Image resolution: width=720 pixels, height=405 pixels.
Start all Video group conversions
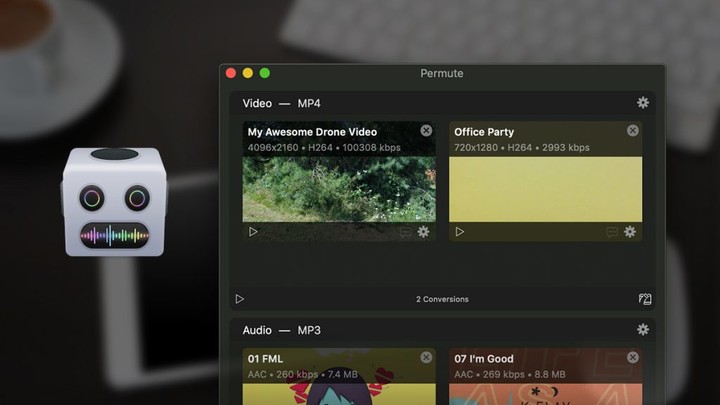(240, 299)
